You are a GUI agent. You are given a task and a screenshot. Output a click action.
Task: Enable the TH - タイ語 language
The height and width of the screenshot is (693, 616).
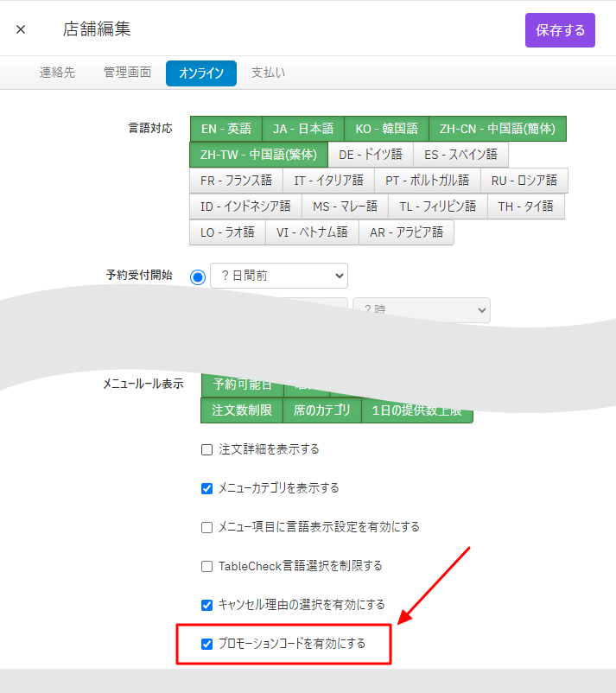pos(525,207)
